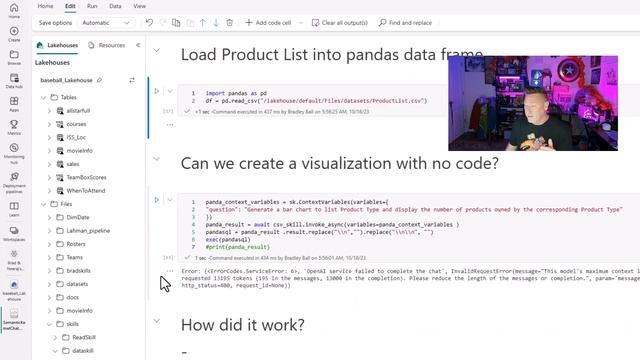This screenshot has width=640, height=360.
Task: Click the Redo toolbar icon
Action: [x=163, y=23]
